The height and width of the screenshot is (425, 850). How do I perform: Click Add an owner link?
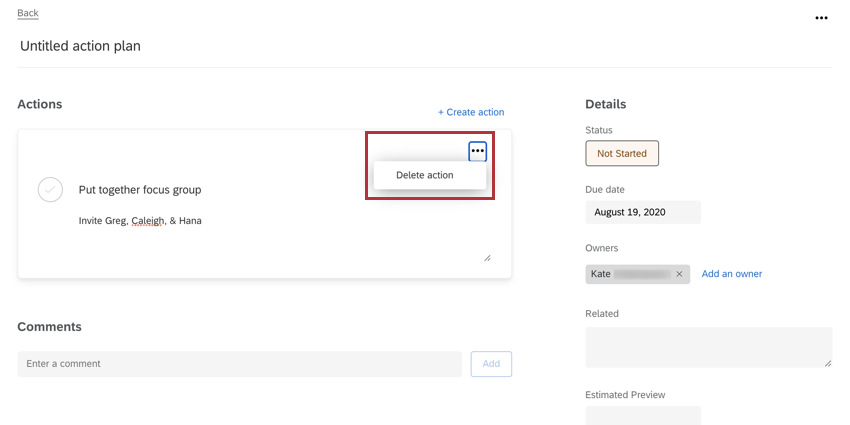[732, 274]
